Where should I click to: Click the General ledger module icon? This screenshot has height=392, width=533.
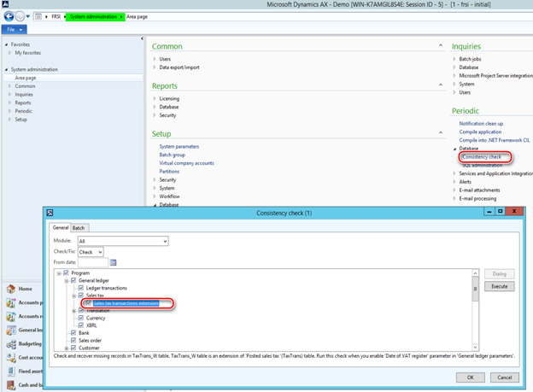pos(11,331)
